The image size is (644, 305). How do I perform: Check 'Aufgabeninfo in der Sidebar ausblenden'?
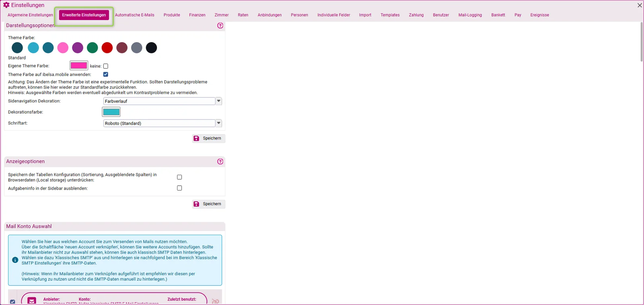(x=180, y=188)
